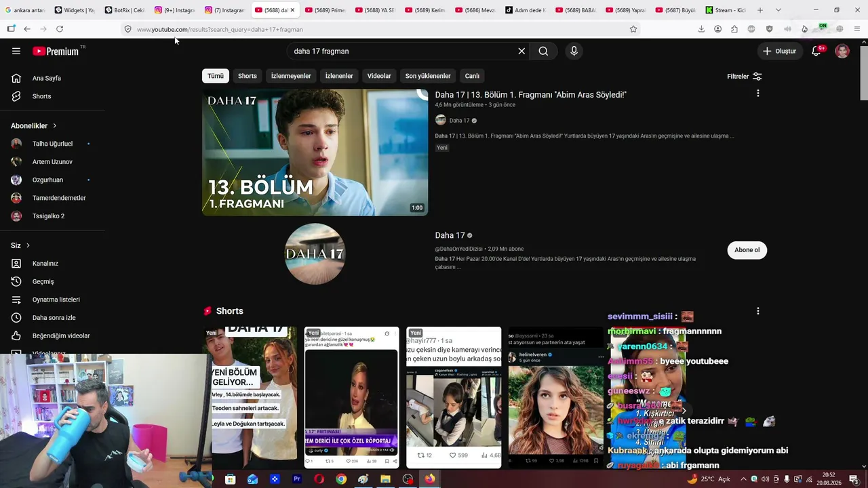The image size is (868, 488).
Task: Open the taskbar volume control
Action: pos(765,479)
